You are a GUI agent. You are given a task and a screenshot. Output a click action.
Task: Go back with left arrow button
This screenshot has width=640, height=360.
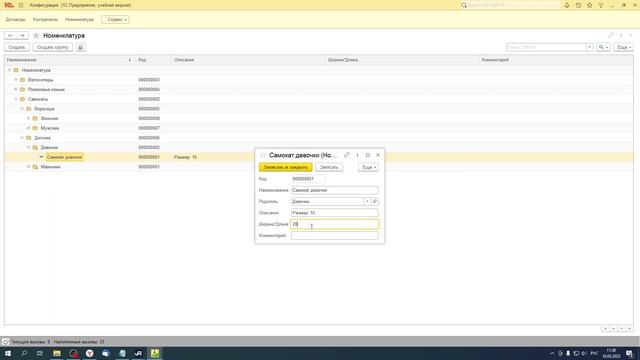click(x=11, y=36)
